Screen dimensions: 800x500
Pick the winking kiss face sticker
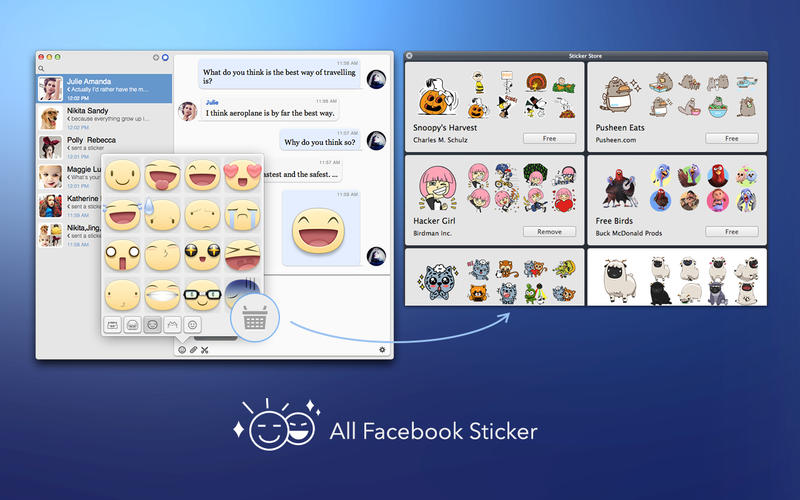162,255
